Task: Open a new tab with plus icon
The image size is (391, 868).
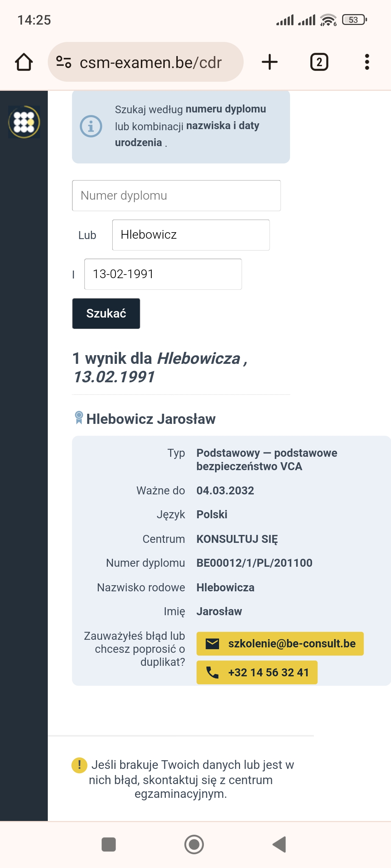Action: point(270,62)
